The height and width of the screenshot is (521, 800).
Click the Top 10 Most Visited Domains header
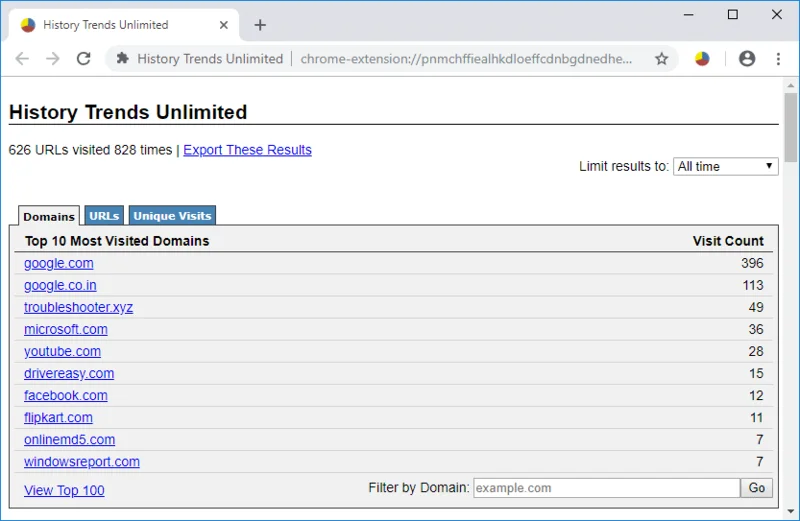(x=117, y=241)
